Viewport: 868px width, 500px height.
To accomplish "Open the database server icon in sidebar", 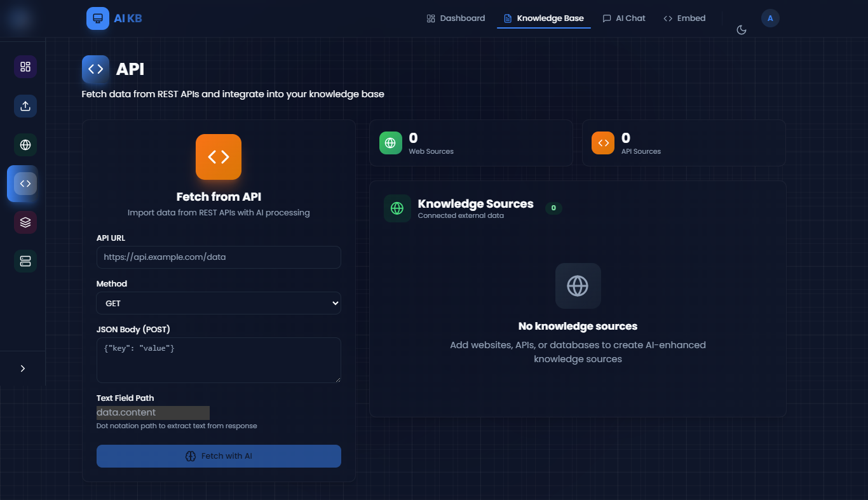I will click(25, 261).
